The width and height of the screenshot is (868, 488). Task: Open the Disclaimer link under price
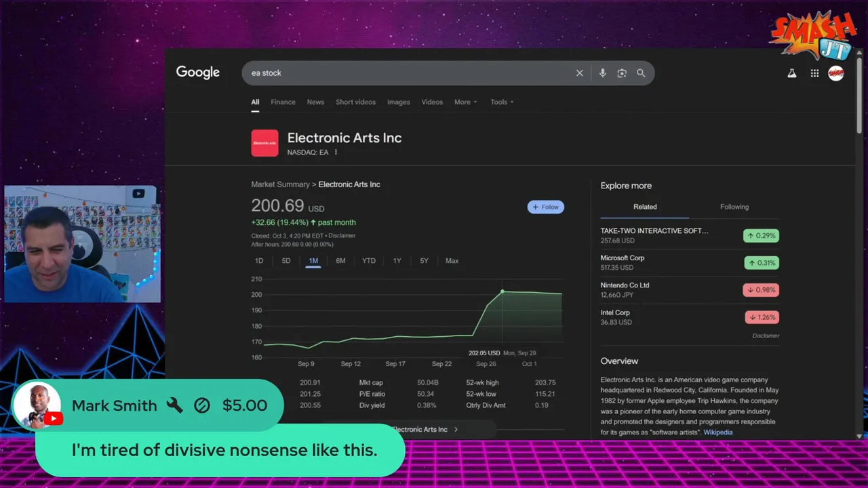(x=342, y=236)
